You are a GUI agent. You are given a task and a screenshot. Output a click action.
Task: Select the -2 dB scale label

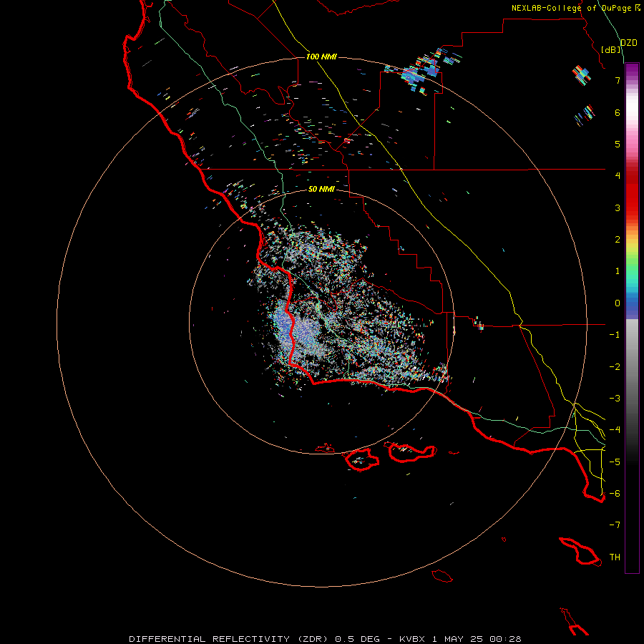[x=615, y=367]
